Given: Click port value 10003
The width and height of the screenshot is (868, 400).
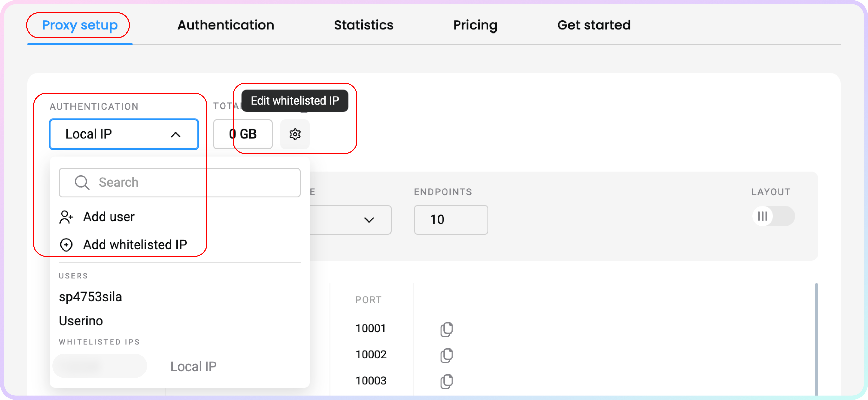Looking at the screenshot, I should point(371,381).
